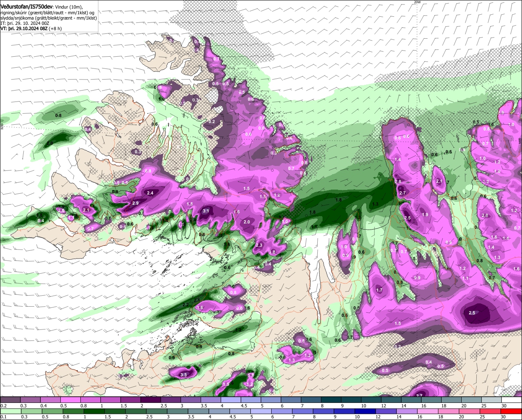
Task: Select the bright red 30 swatch in rain legend
Action: click(511, 411)
